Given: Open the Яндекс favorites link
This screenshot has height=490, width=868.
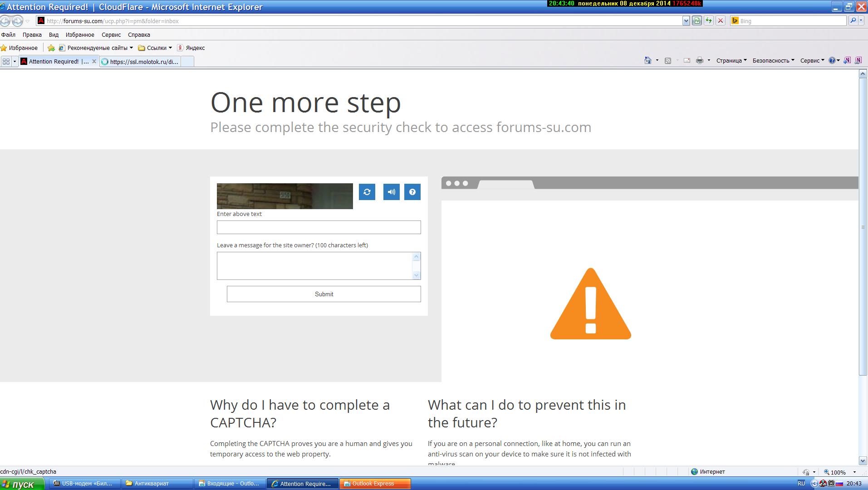Looking at the screenshot, I should (x=191, y=48).
